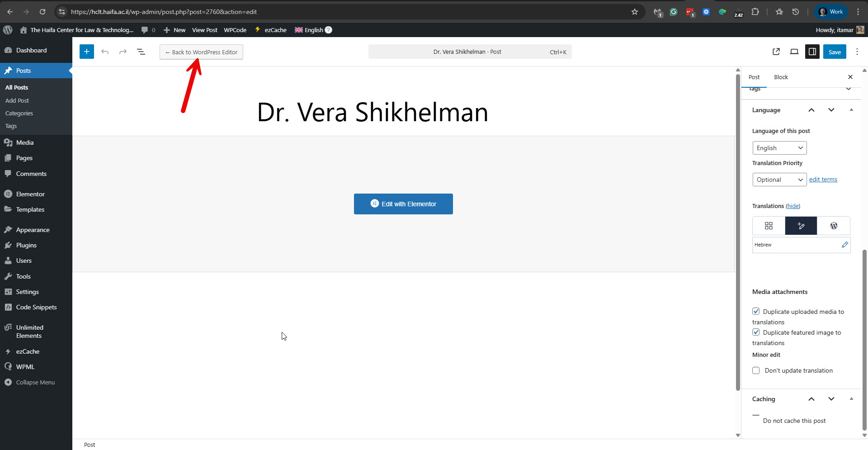Select the grid translation method icon
Image resolution: width=868 pixels, height=450 pixels.
769,226
